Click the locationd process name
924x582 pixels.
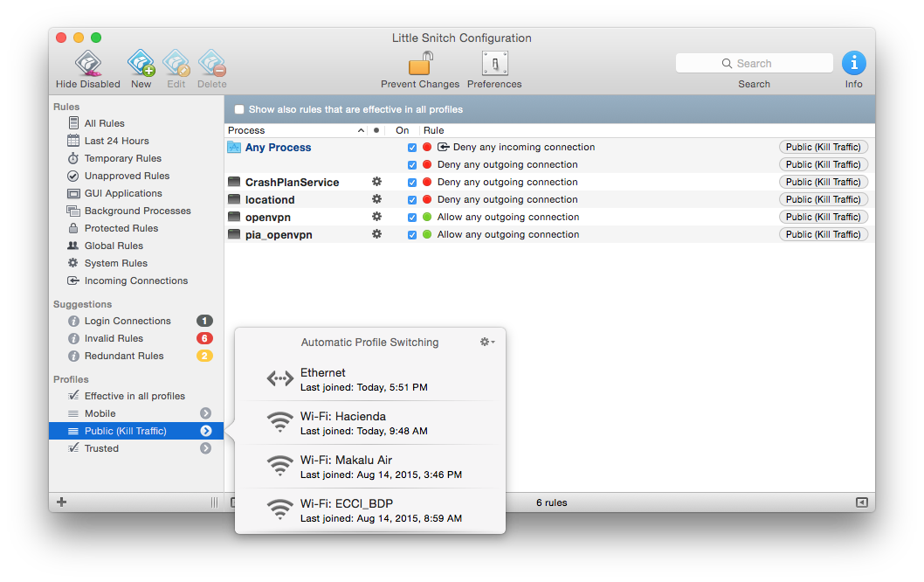point(270,200)
